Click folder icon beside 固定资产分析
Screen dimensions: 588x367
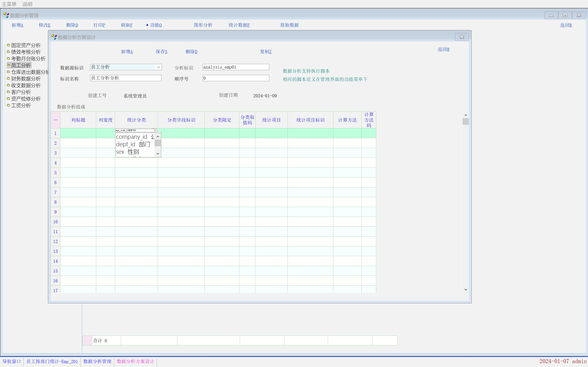pyautogui.click(x=8, y=45)
